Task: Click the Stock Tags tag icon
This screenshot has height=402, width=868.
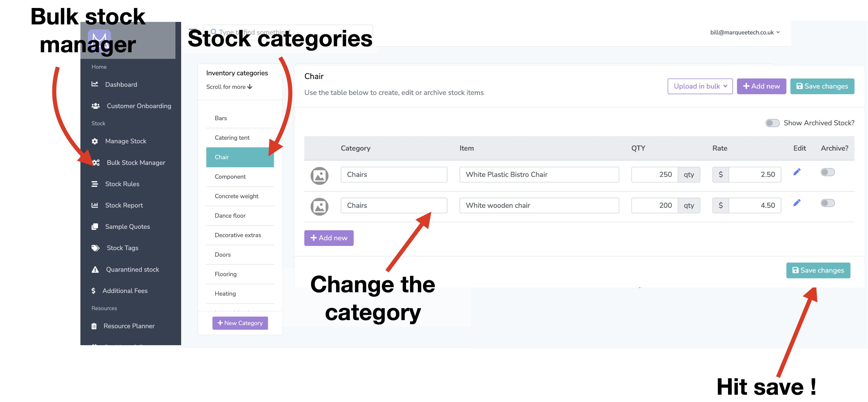Action: pyautogui.click(x=95, y=248)
